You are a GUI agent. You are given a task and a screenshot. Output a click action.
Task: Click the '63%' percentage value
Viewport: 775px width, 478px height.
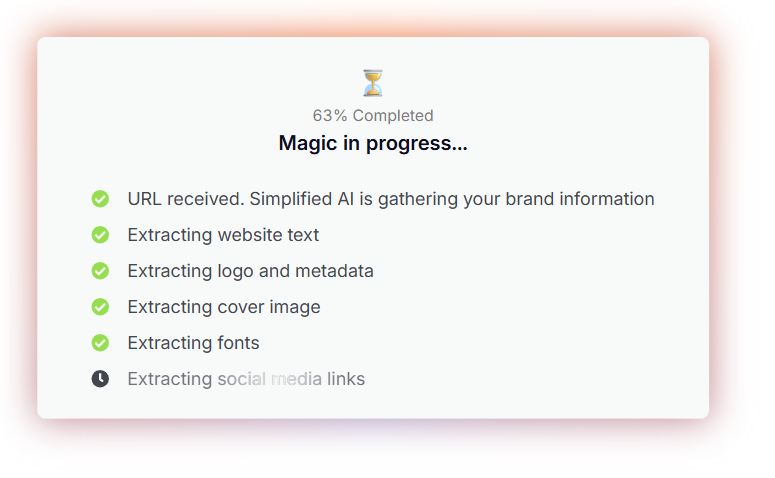(330, 116)
